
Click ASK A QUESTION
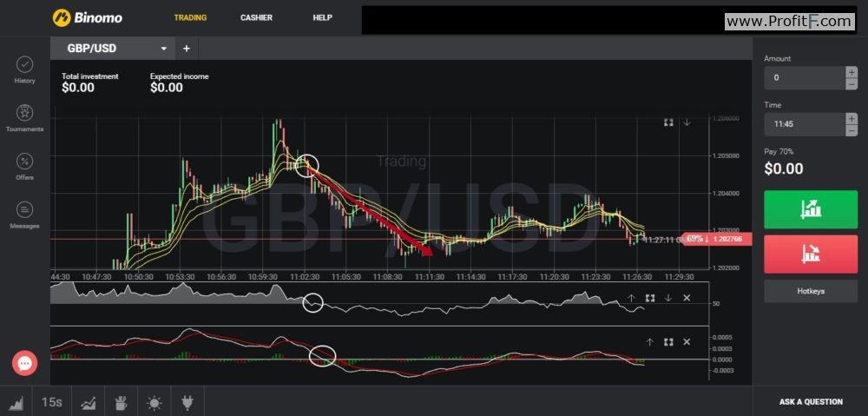[x=811, y=402]
